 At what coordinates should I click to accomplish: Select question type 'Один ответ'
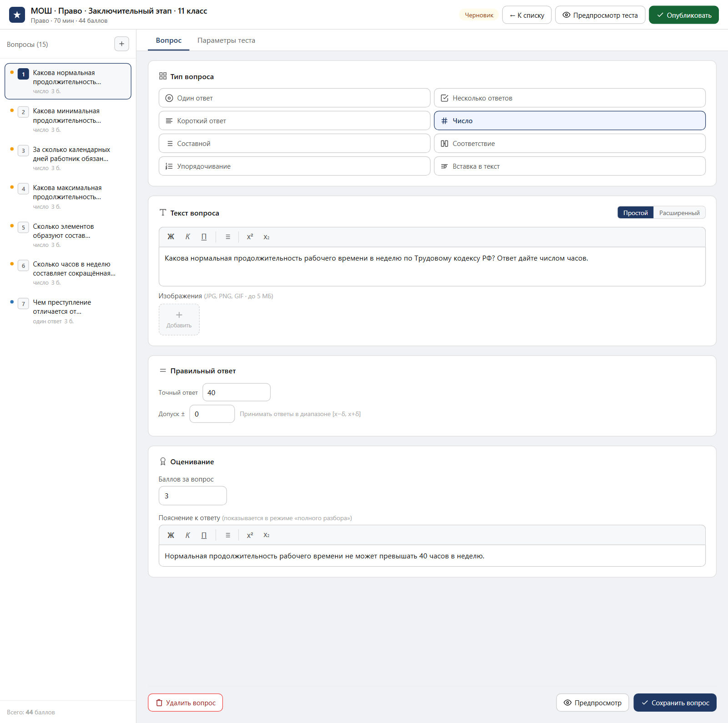point(294,98)
